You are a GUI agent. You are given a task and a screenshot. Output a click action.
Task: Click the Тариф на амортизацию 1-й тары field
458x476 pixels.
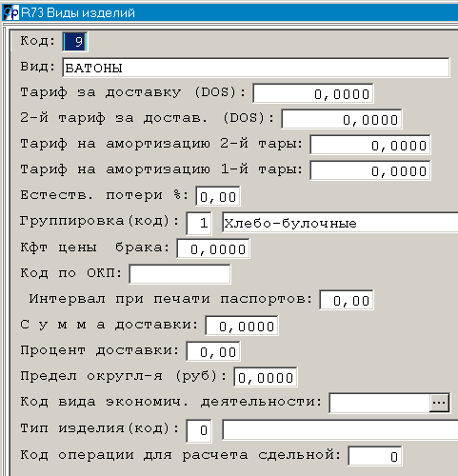coord(370,170)
